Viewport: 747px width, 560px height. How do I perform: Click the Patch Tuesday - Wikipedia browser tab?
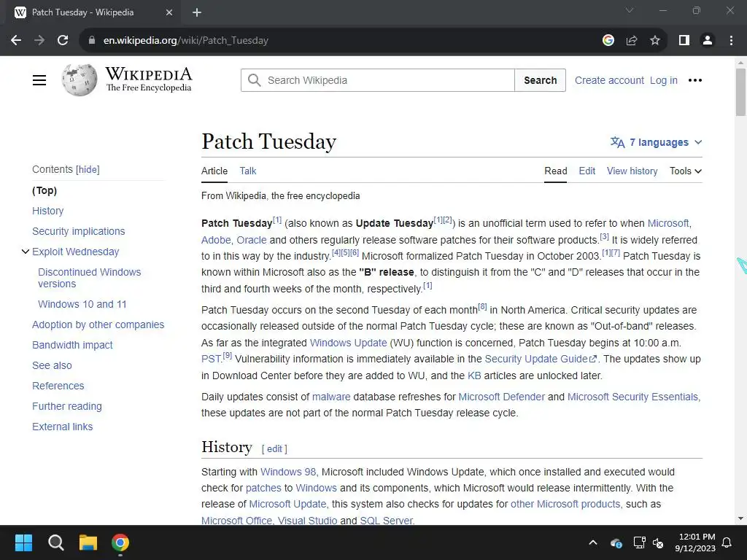click(93, 12)
